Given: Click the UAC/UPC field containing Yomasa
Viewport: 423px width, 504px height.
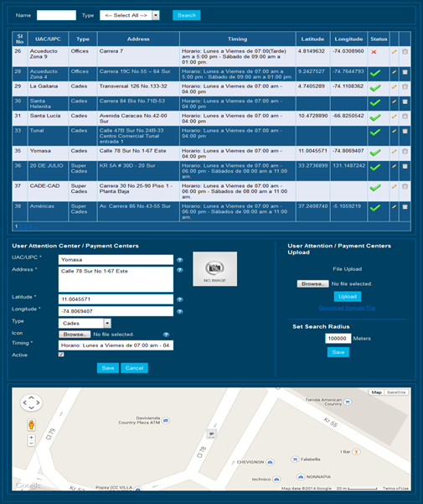Looking at the screenshot, I should [116, 260].
